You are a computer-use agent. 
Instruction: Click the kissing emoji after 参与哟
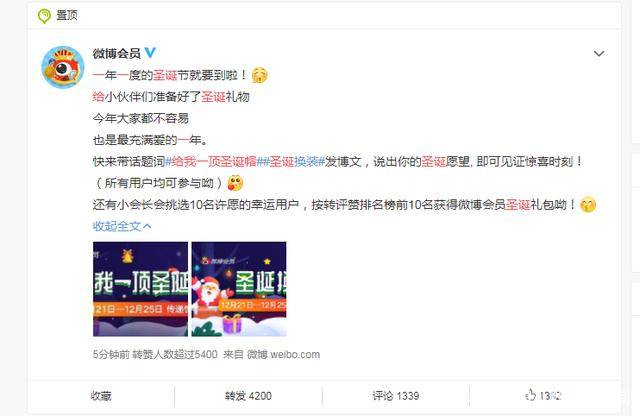point(235,183)
